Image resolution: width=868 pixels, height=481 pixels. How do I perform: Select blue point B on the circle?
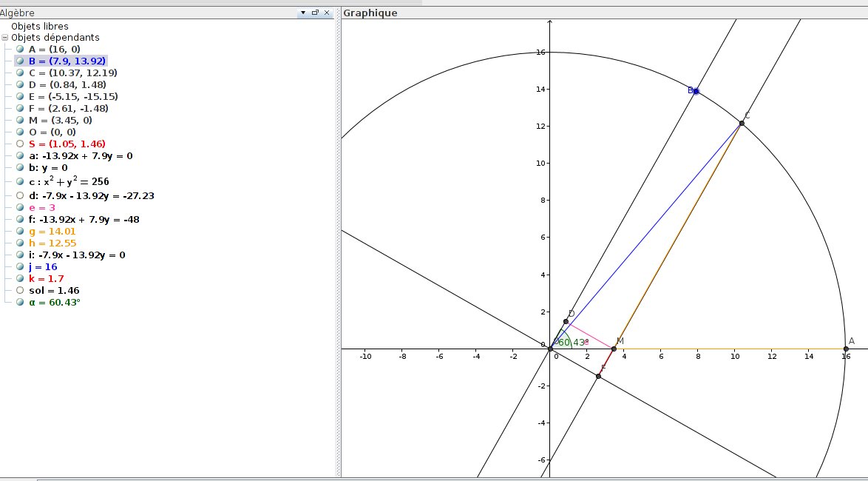point(696,92)
